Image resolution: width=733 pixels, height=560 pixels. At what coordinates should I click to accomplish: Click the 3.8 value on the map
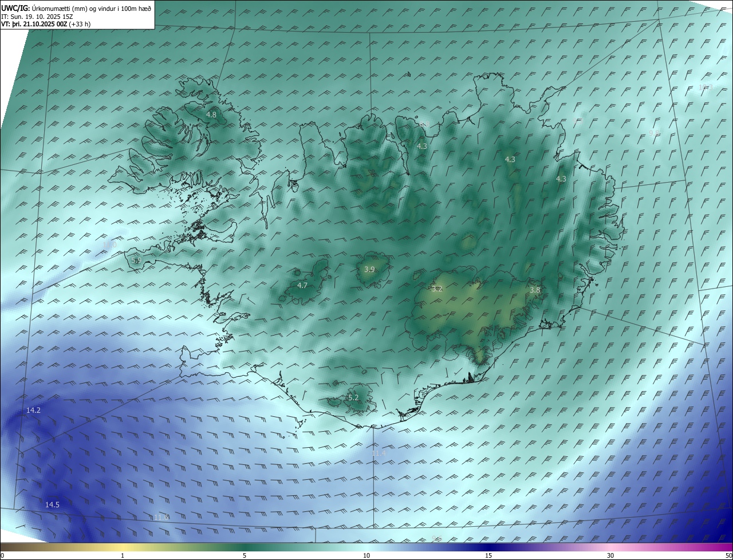click(535, 290)
